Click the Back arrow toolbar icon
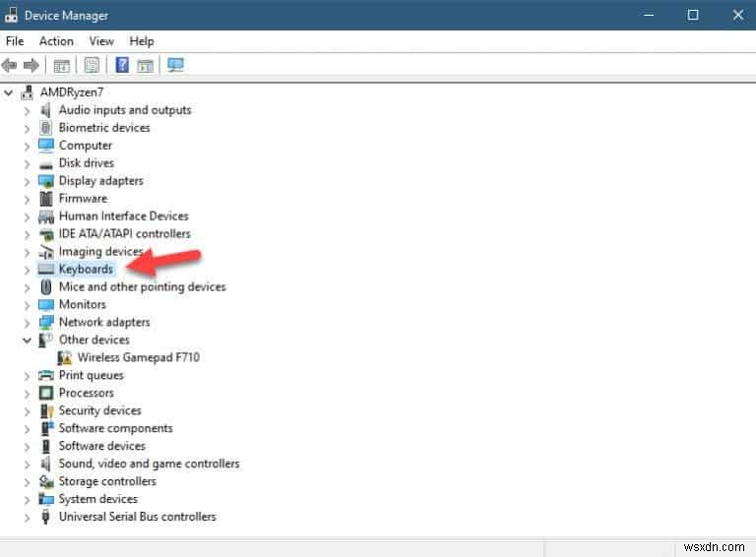This screenshot has width=756, height=557. [x=10, y=65]
